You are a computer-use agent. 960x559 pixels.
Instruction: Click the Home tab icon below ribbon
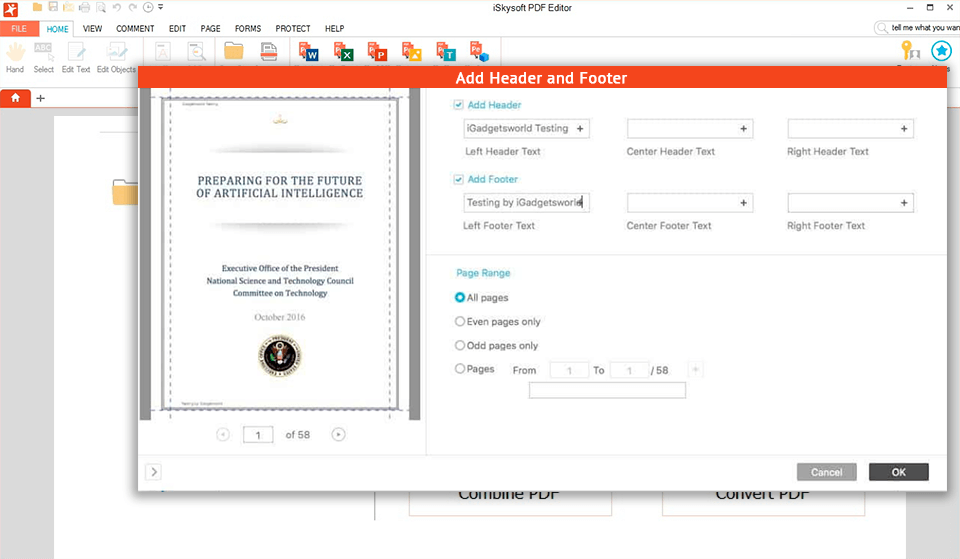(15, 98)
